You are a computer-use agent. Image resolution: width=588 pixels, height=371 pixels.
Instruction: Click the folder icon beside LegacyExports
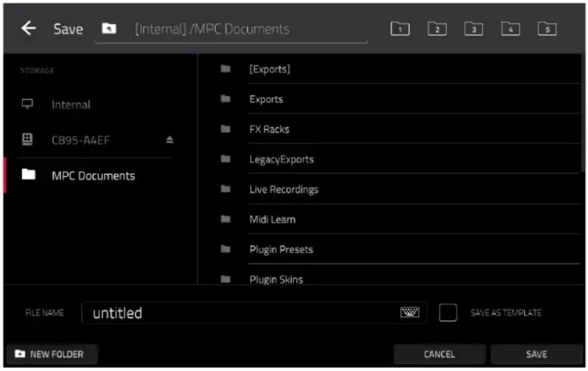point(226,159)
